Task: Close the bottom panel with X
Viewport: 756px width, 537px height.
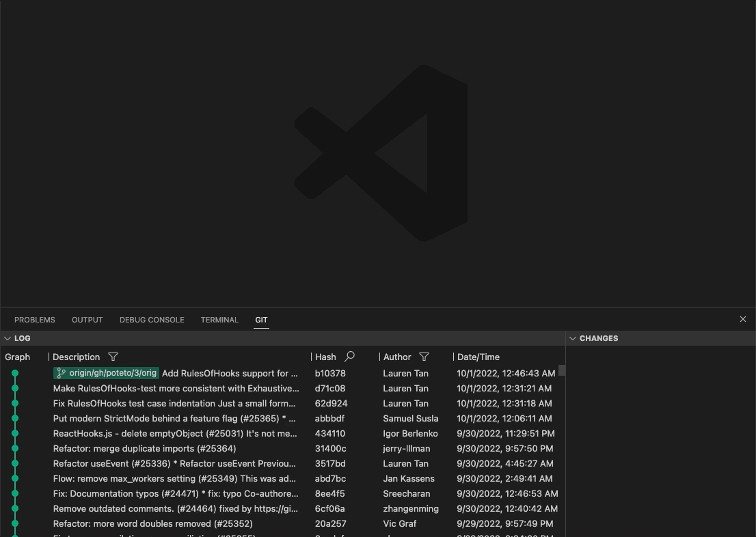Action: pyautogui.click(x=742, y=319)
